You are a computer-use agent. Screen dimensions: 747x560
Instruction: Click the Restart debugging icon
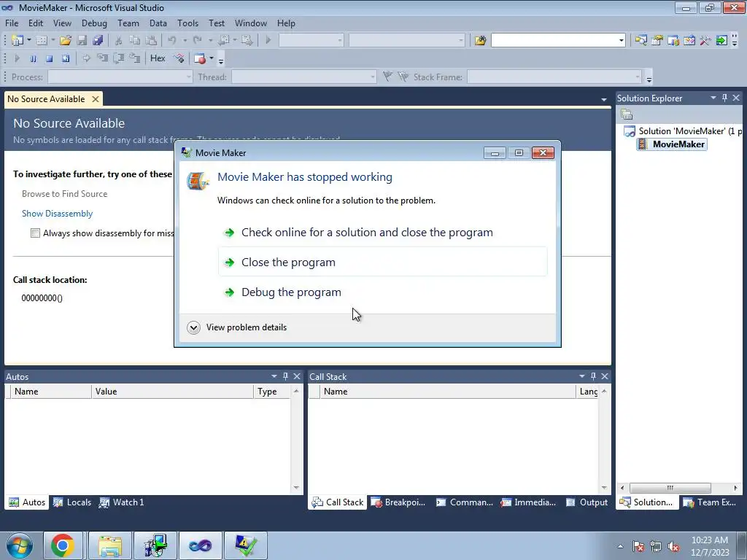[x=65, y=58]
